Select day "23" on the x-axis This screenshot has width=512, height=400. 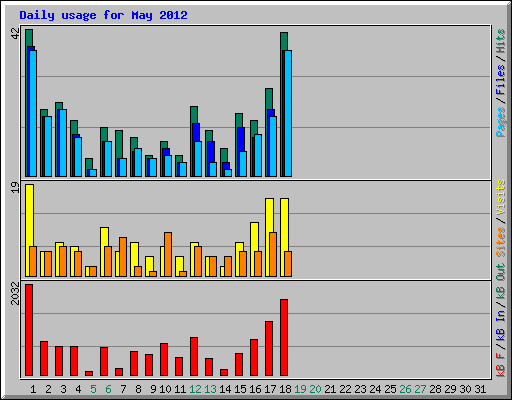coord(360,389)
